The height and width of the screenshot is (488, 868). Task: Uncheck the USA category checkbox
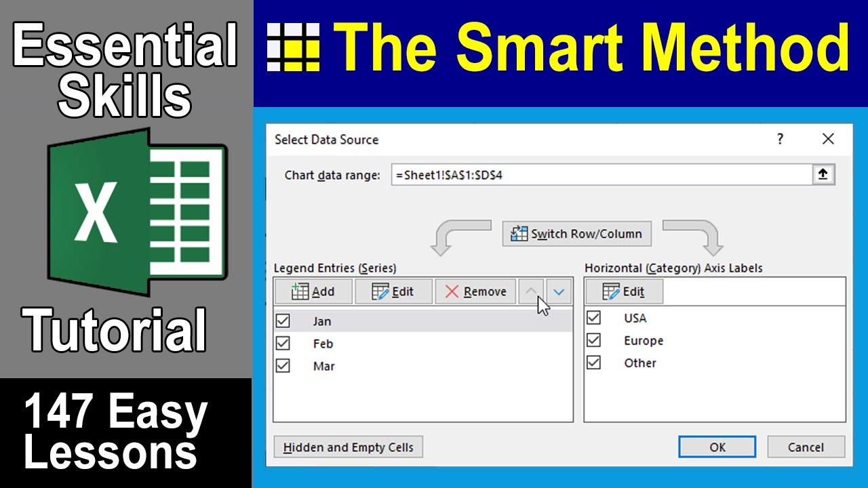click(594, 317)
